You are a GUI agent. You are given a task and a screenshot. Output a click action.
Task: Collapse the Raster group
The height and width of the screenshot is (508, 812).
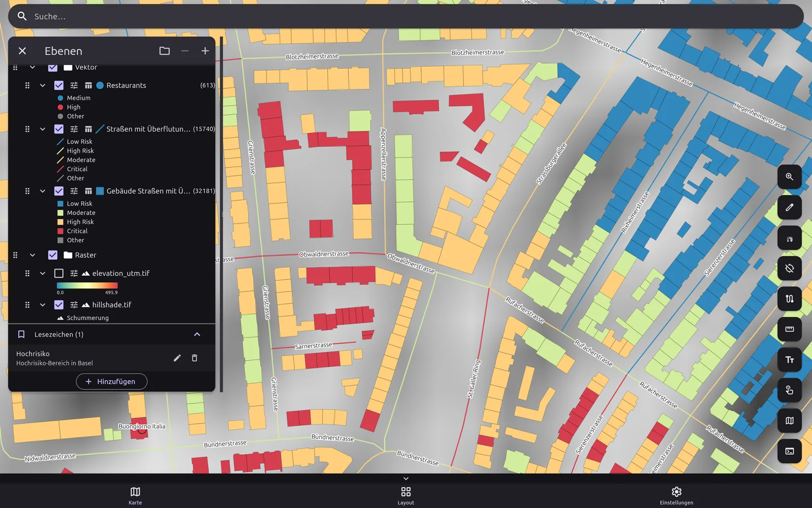(x=32, y=255)
